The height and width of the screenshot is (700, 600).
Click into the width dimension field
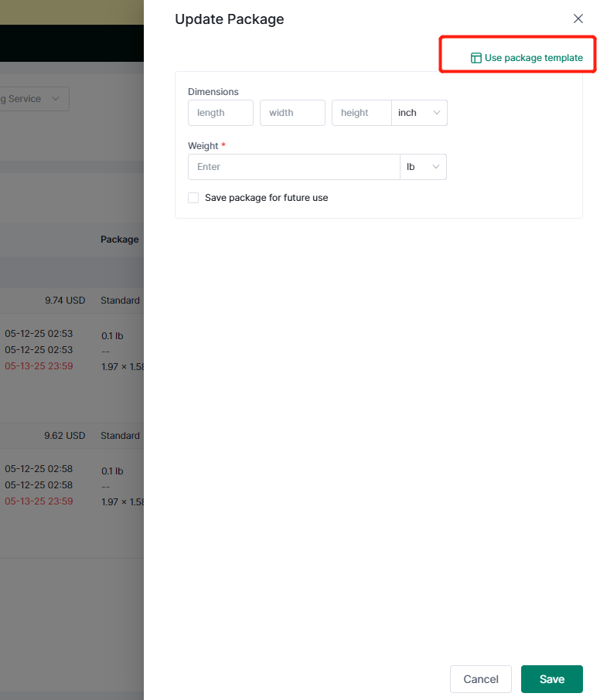(x=292, y=113)
